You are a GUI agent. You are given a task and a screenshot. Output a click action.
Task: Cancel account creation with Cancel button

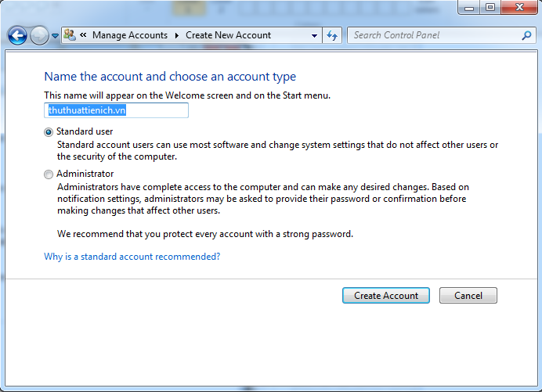468,296
